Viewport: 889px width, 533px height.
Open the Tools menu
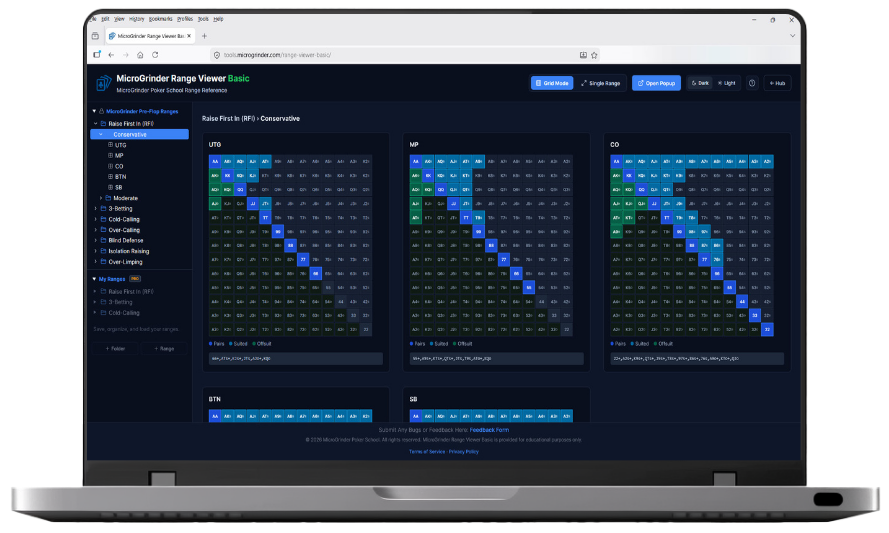click(203, 19)
